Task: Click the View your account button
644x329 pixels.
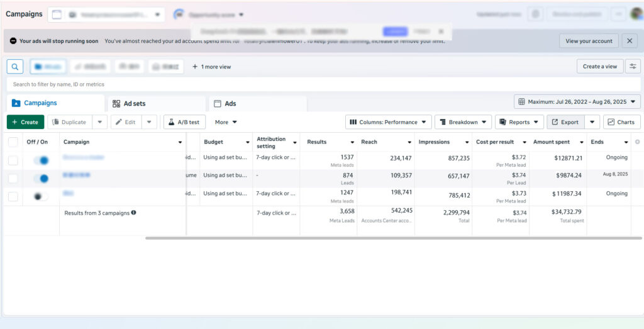Action: [x=589, y=41]
